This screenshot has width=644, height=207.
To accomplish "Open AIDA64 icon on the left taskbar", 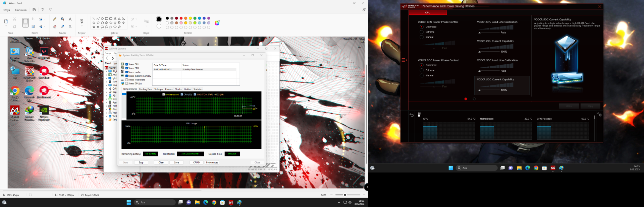I will point(231,202).
